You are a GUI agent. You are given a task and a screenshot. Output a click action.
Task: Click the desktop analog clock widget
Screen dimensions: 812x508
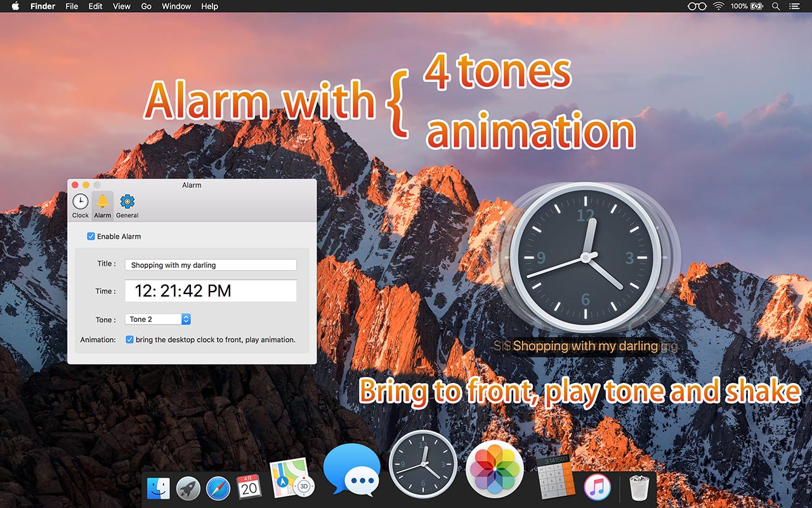(585, 258)
